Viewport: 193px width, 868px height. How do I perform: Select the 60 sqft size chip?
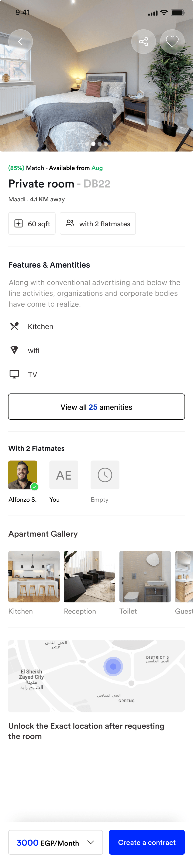click(32, 223)
